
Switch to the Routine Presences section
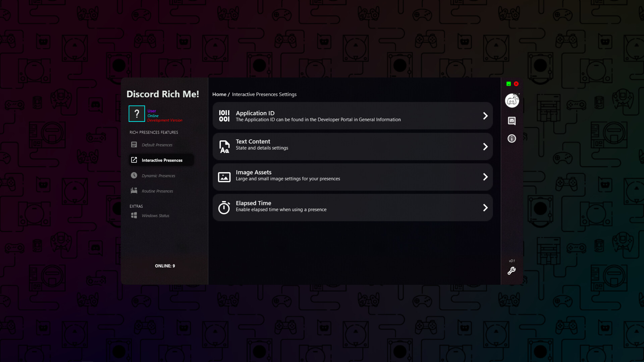(157, 191)
